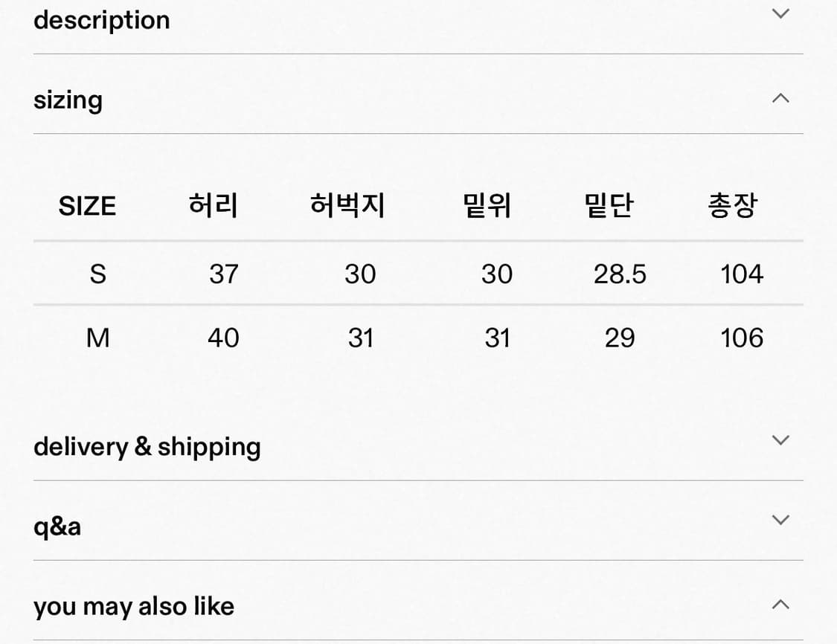Click the 총장 column header
This screenshot has width=837, height=644.
point(732,206)
